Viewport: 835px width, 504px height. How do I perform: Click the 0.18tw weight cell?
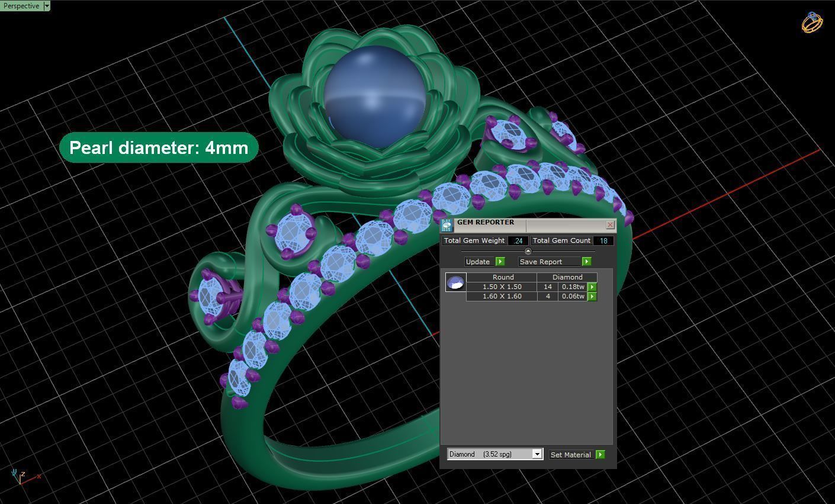573,287
